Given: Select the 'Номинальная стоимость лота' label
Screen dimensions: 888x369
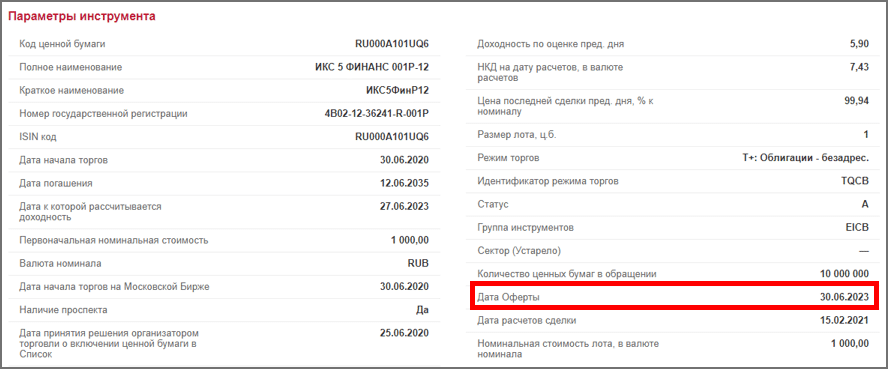Looking at the screenshot, I should (568, 349).
